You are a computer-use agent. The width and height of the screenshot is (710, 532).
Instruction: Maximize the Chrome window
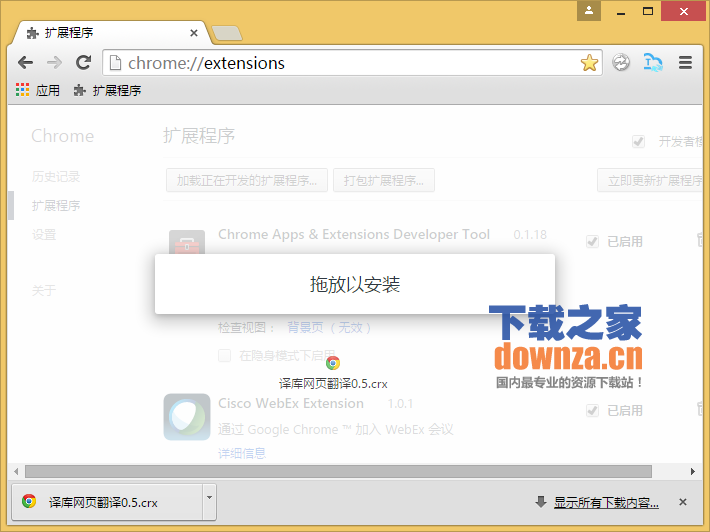tap(648, 11)
